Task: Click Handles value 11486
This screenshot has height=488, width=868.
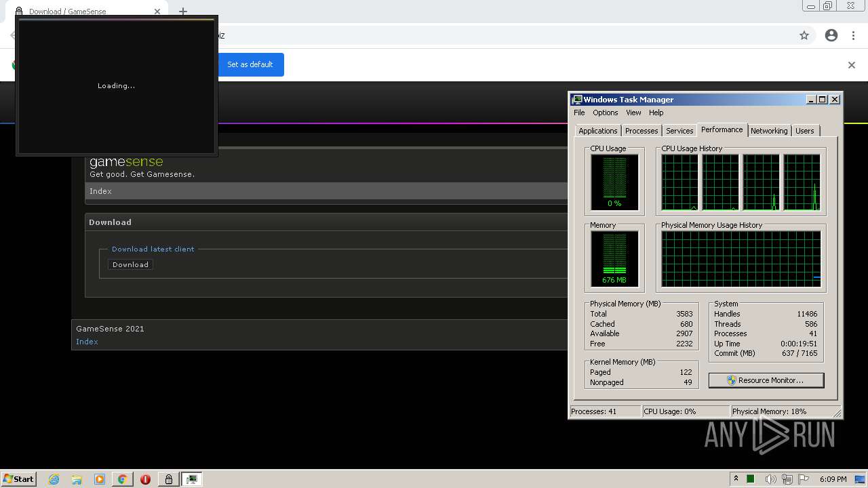Action: [807, 314]
